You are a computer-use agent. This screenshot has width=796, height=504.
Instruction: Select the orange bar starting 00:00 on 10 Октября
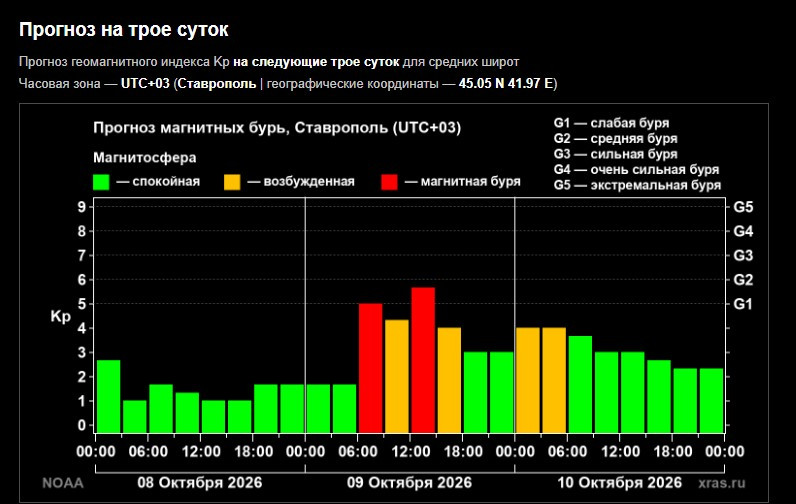point(528,380)
